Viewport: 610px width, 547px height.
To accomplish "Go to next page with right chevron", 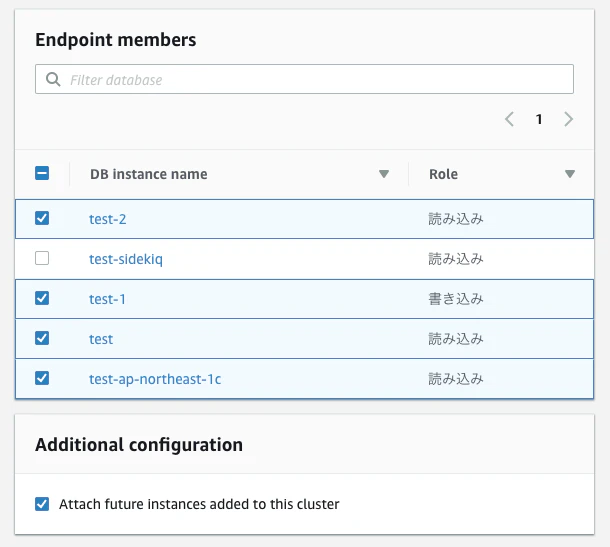I will tap(568, 119).
